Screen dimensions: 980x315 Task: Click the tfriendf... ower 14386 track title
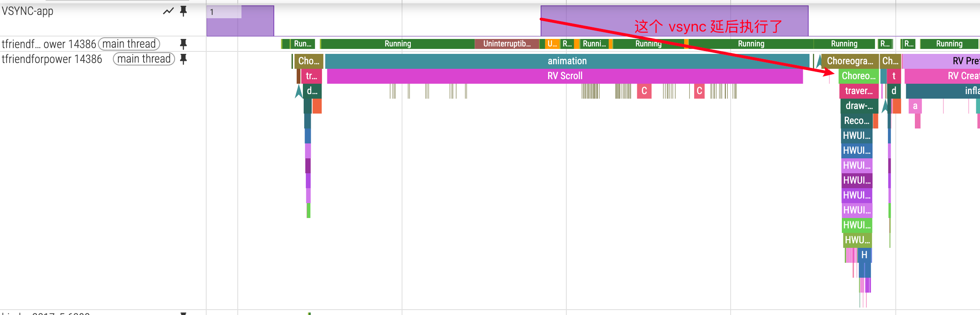tap(49, 44)
